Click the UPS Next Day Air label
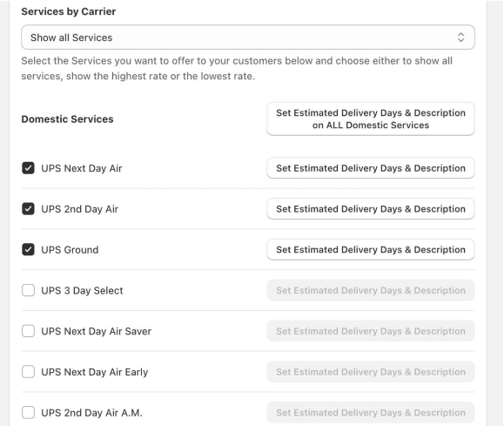This screenshot has height=426, width=504. 82,168
